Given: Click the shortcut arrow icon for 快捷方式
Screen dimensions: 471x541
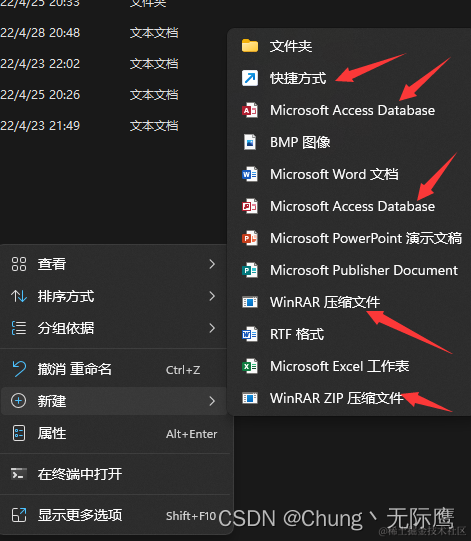Looking at the screenshot, I should [250, 78].
